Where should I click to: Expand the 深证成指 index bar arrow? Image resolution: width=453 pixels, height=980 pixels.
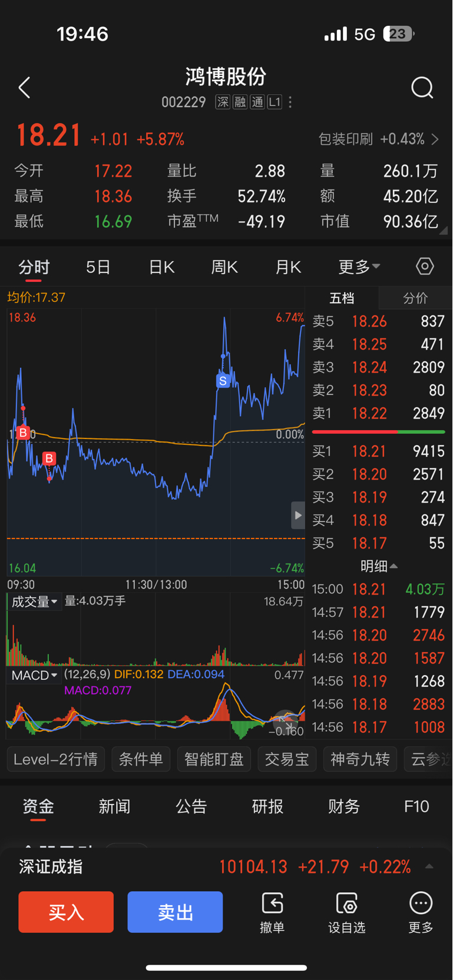point(429,866)
